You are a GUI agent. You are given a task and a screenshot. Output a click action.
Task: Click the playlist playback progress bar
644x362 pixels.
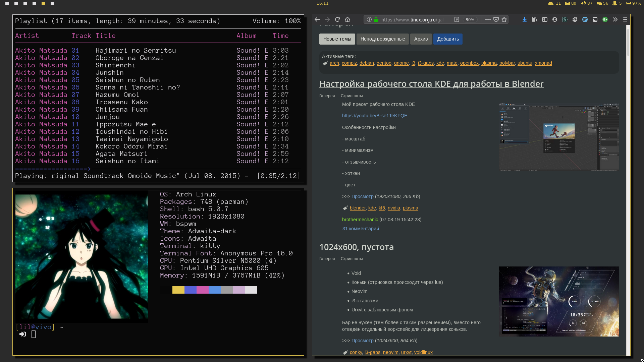[x=158, y=169]
